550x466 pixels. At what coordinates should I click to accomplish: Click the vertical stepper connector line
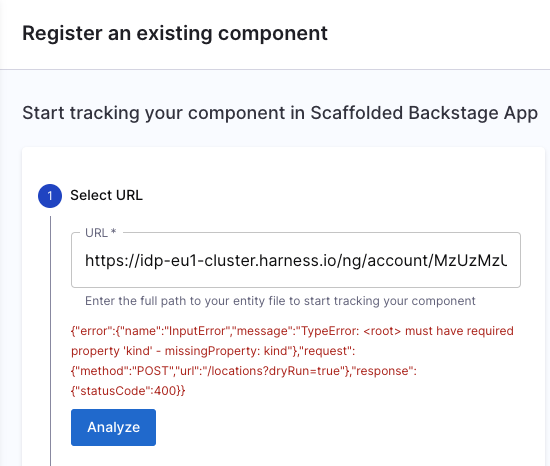click(x=51, y=340)
